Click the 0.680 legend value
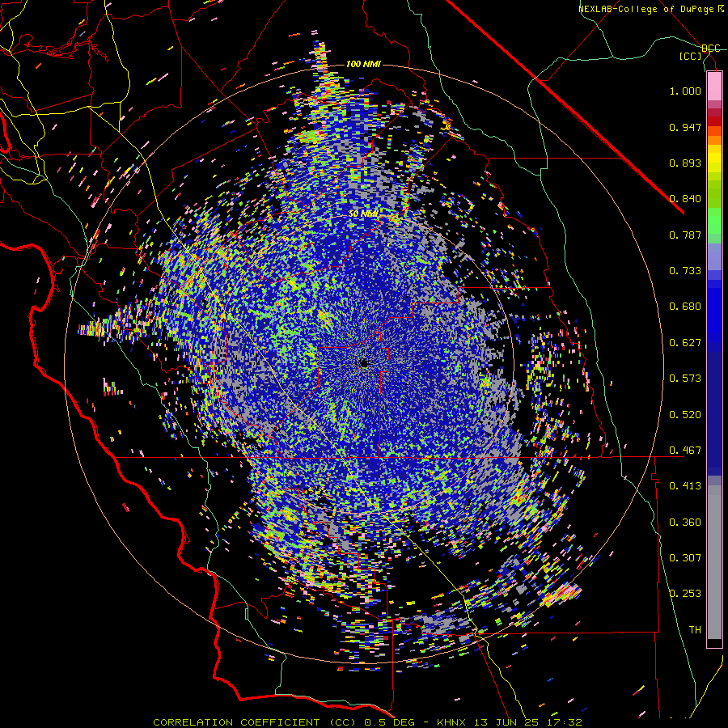Viewport: 728px width, 728px height. tap(685, 307)
